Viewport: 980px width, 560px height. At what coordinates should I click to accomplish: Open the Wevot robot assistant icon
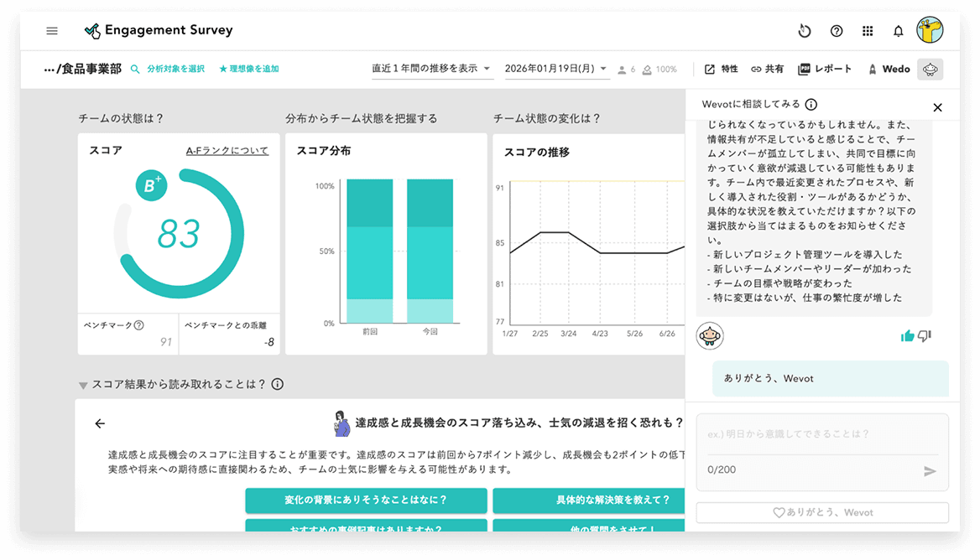pos(930,69)
